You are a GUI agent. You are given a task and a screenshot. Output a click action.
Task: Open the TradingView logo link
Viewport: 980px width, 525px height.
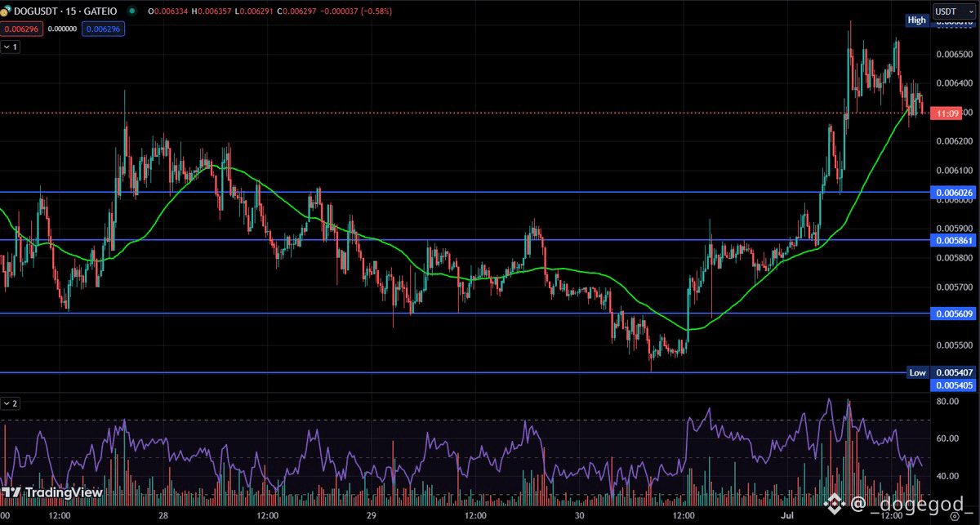[x=51, y=492]
